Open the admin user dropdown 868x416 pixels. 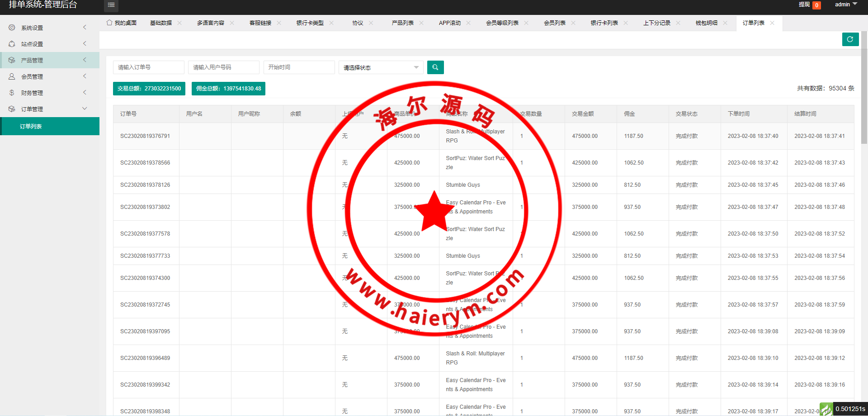tap(845, 5)
